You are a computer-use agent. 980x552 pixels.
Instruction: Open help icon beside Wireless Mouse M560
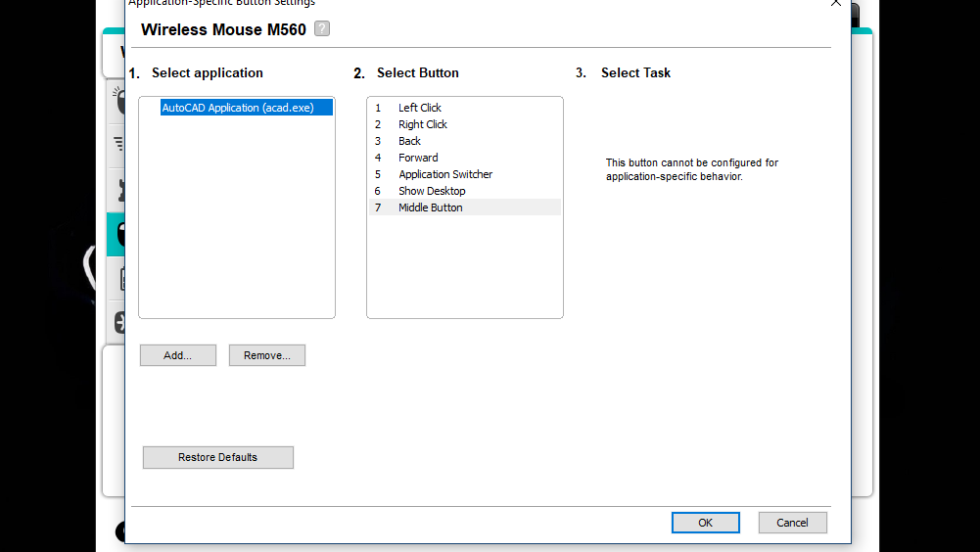(x=322, y=28)
